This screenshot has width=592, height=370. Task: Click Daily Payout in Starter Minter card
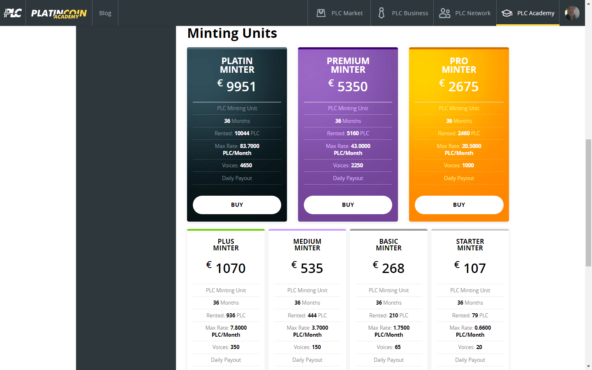click(x=470, y=360)
